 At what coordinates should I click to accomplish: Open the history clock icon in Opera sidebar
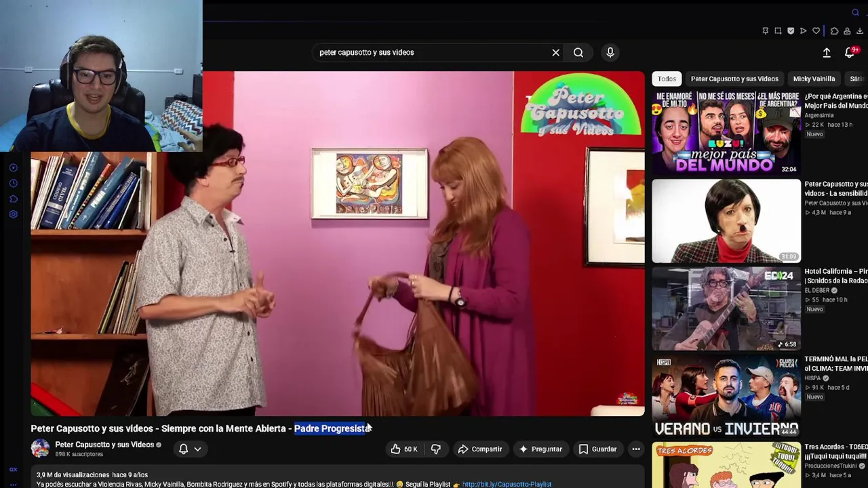click(x=13, y=183)
